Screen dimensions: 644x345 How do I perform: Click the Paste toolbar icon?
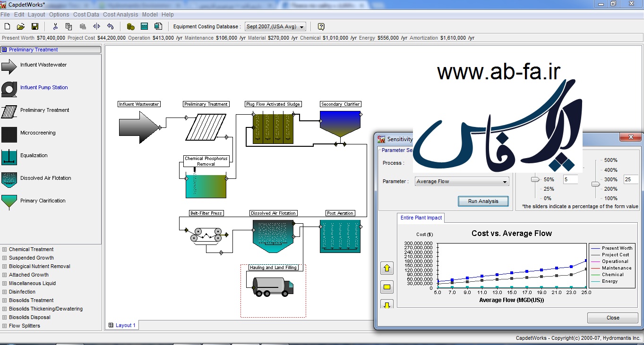coord(83,26)
